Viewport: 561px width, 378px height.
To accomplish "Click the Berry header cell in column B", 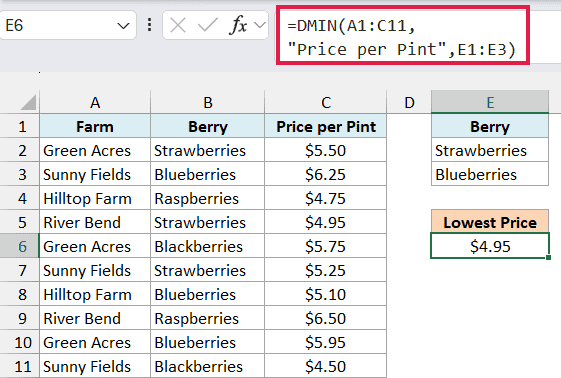I will click(x=208, y=126).
